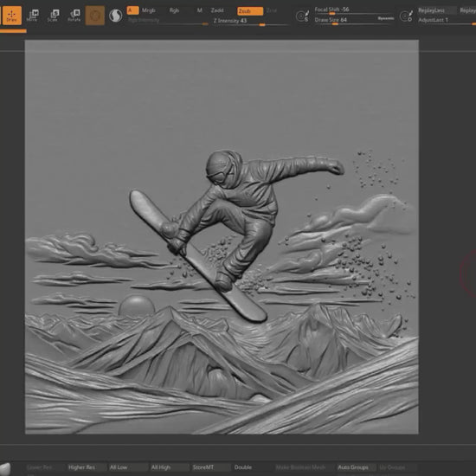The height and width of the screenshot is (476, 476).
Task: Toggle the Dynamic draw size option
Action: (x=385, y=18)
